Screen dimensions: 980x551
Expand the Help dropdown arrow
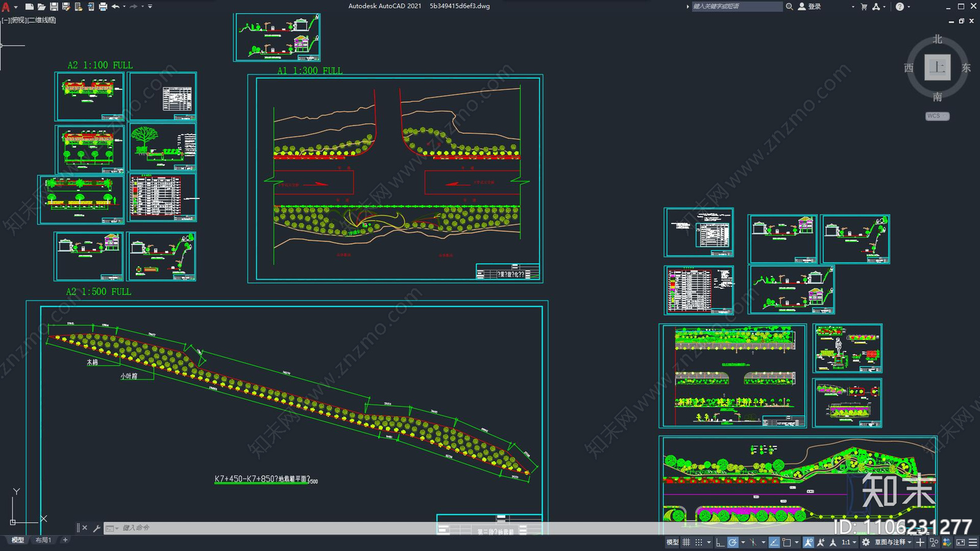tap(908, 7)
